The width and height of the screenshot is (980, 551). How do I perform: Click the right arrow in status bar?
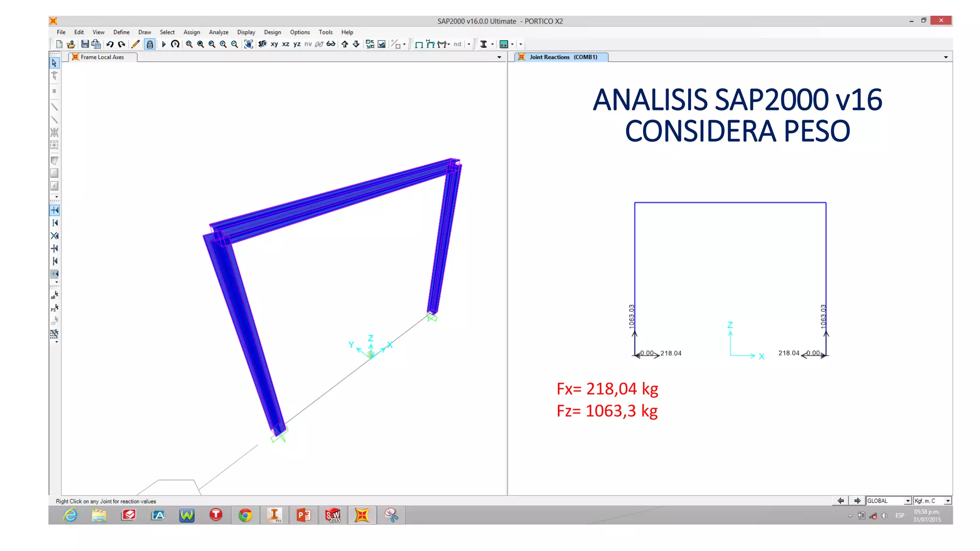857,501
